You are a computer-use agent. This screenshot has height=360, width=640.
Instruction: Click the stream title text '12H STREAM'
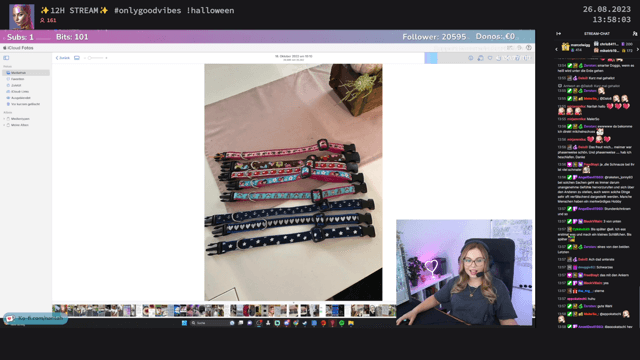click(75, 10)
